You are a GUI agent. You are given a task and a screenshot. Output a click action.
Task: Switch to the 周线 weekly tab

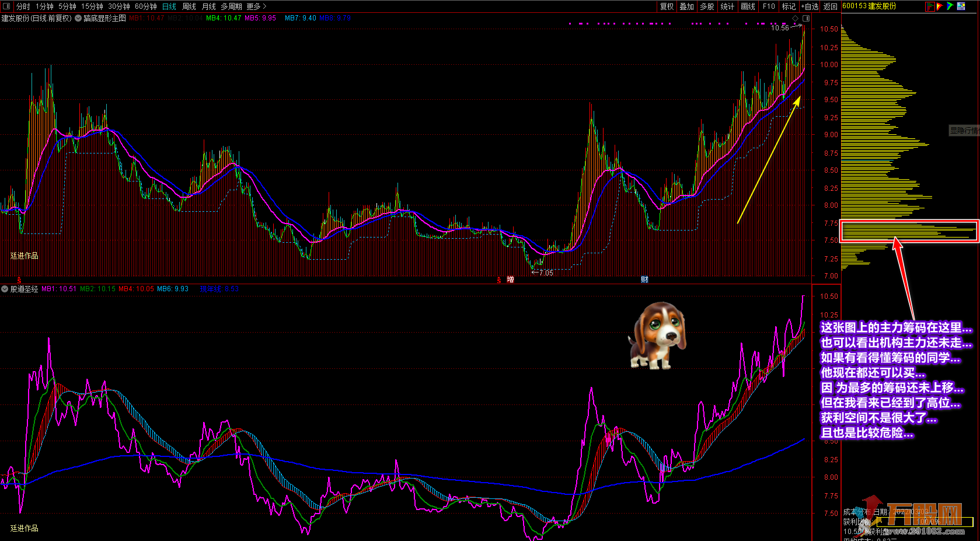(x=189, y=6)
